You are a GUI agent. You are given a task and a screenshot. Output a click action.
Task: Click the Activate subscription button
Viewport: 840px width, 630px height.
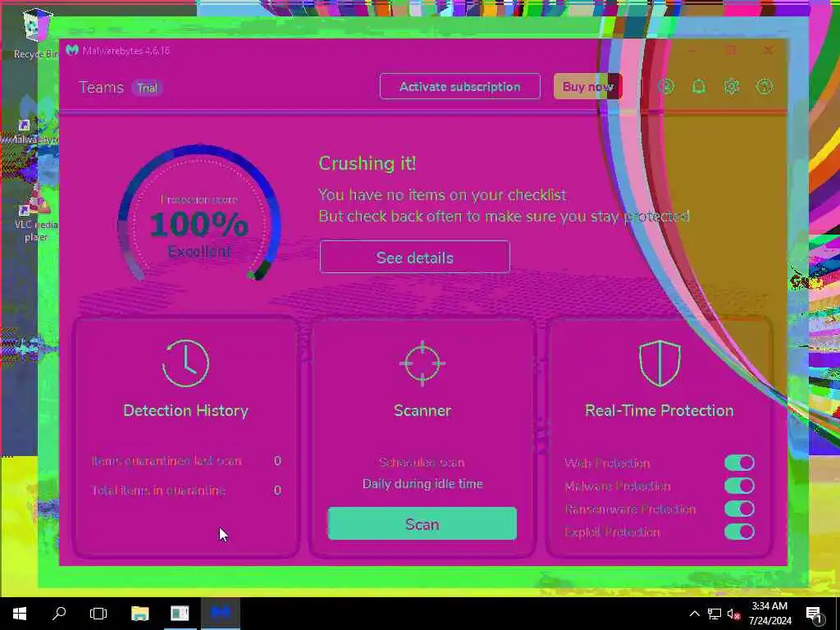(459, 87)
